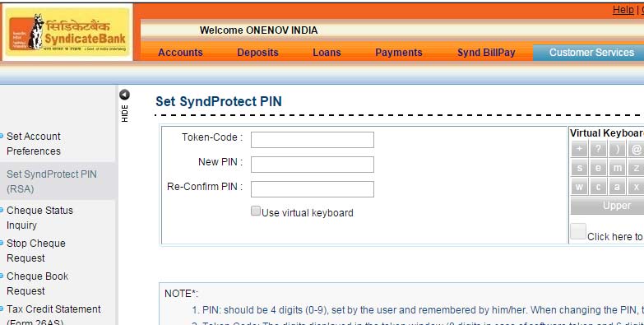Enable the Use virtual keyboard checkbox
The image size is (644, 325).
coord(256,211)
